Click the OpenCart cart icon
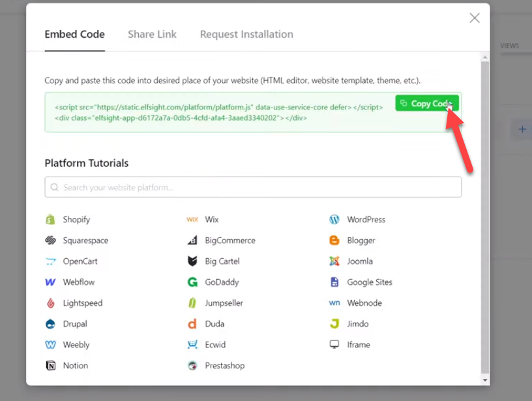Image resolution: width=532 pixels, height=401 pixels. (x=51, y=261)
